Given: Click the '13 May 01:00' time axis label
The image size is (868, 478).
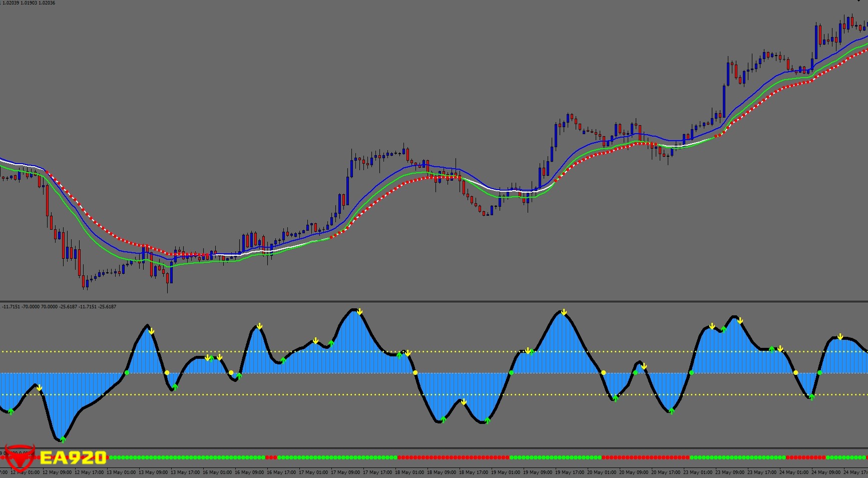Looking at the screenshot, I should (121, 472).
